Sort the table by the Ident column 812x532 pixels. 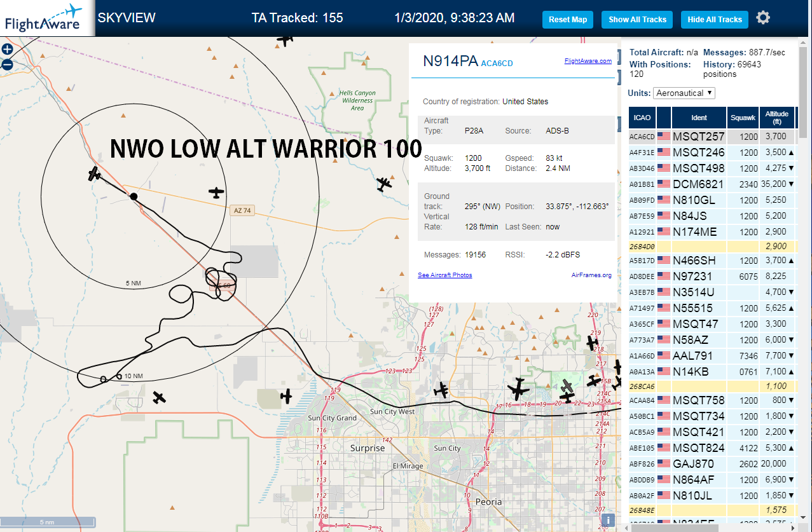click(699, 118)
